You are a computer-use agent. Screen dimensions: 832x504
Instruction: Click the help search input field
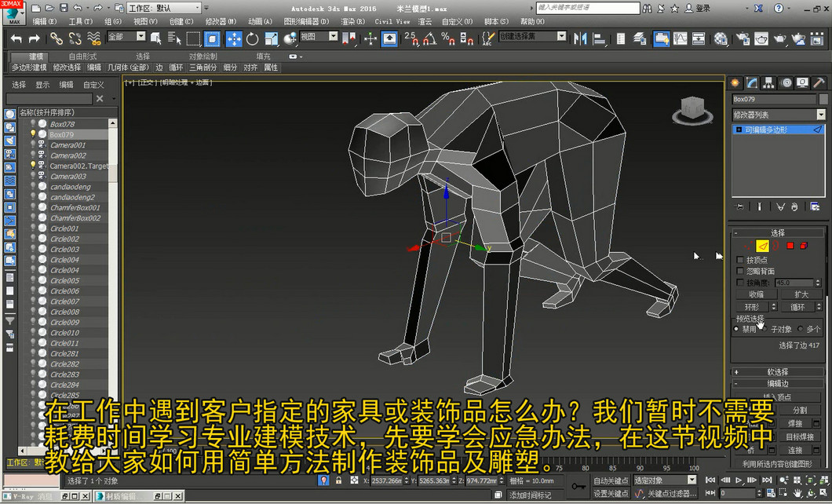tap(587, 8)
